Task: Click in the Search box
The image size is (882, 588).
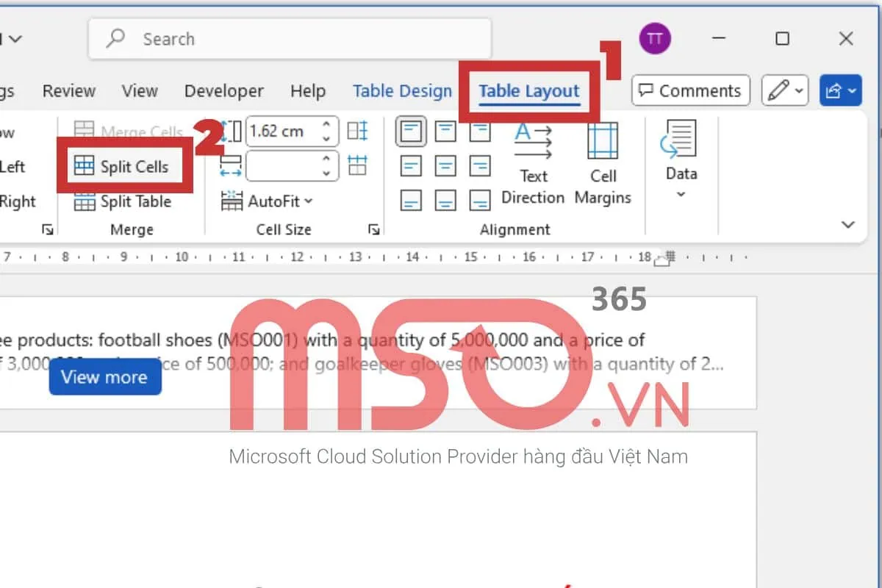Action: point(290,39)
